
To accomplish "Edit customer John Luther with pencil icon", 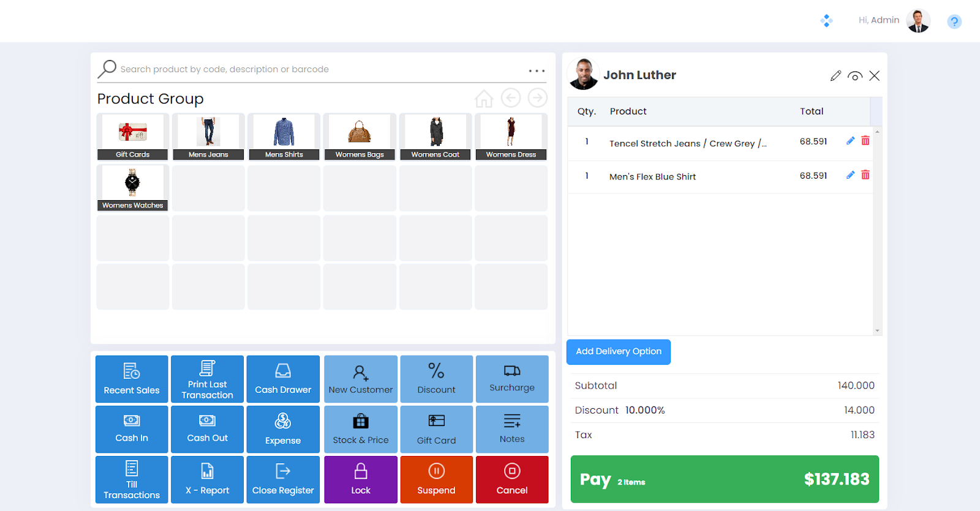I will coord(835,76).
